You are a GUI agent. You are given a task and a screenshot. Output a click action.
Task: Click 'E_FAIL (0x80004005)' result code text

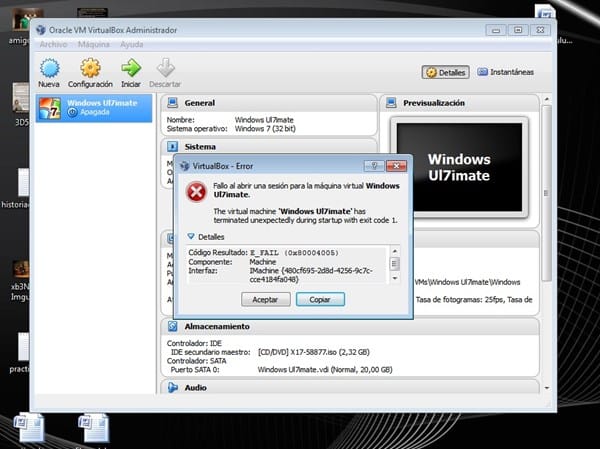295,253
